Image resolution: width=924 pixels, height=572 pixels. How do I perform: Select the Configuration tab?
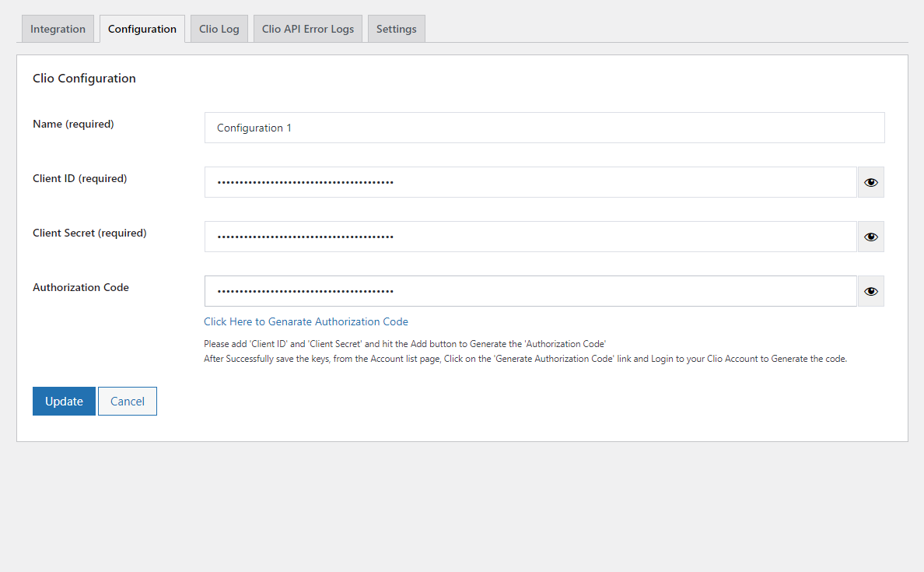[x=142, y=29]
